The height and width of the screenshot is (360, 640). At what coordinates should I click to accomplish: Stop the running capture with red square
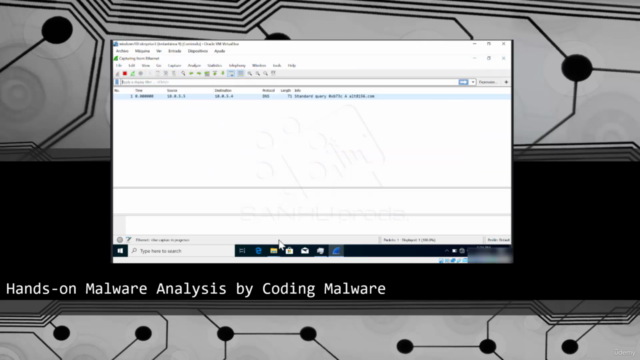point(125,73)
